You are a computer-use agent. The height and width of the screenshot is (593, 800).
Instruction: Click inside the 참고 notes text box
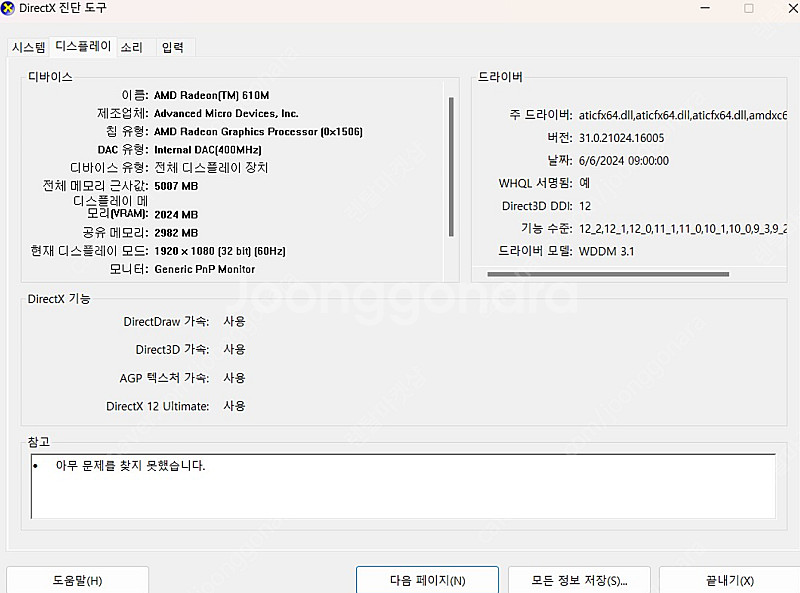point(403,486)
